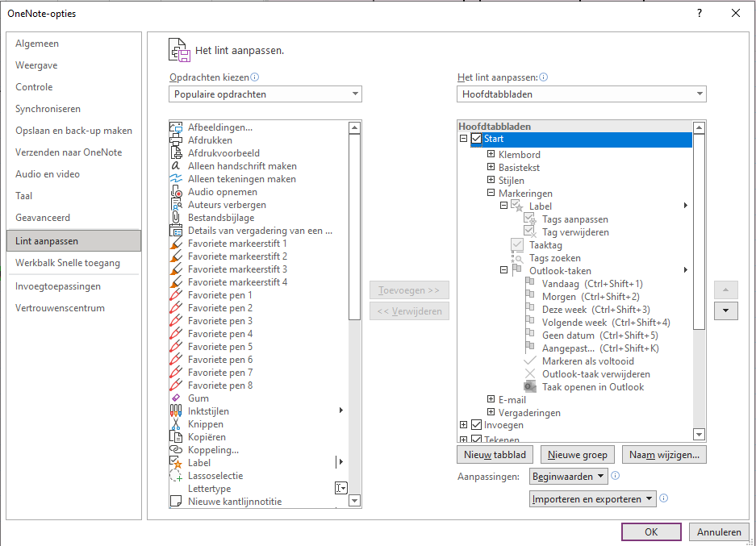Click the Nieuw tabblad button

click(495, 454)
